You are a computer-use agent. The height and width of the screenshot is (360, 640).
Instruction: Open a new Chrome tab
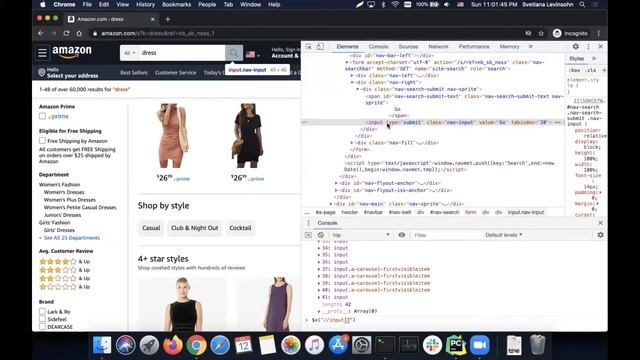click(168, 19)
